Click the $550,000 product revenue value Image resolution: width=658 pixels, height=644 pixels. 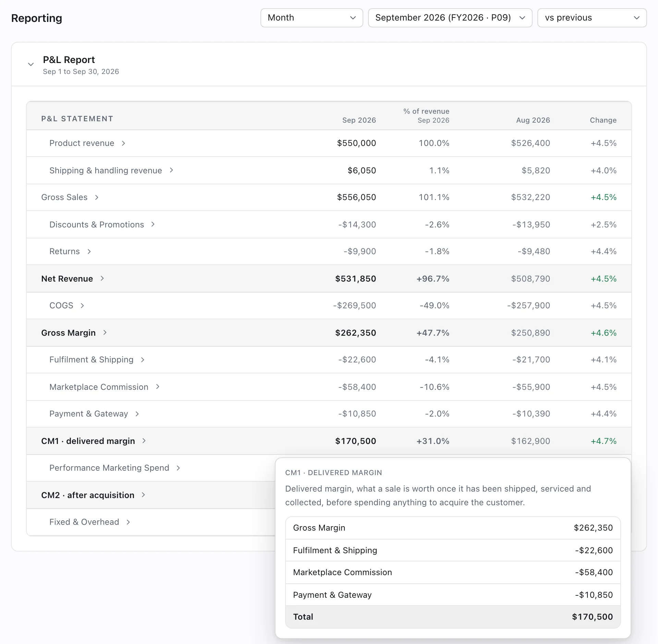356,143
